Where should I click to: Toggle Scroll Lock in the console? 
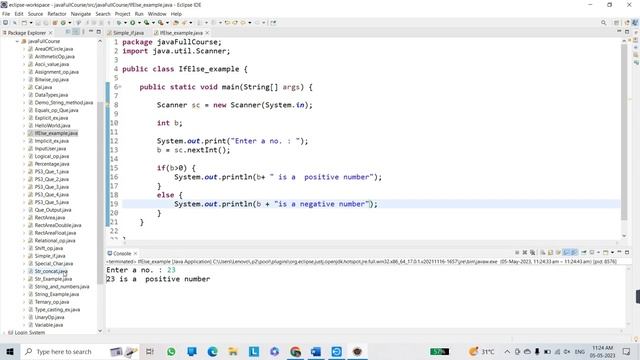(x=551, y=253)
